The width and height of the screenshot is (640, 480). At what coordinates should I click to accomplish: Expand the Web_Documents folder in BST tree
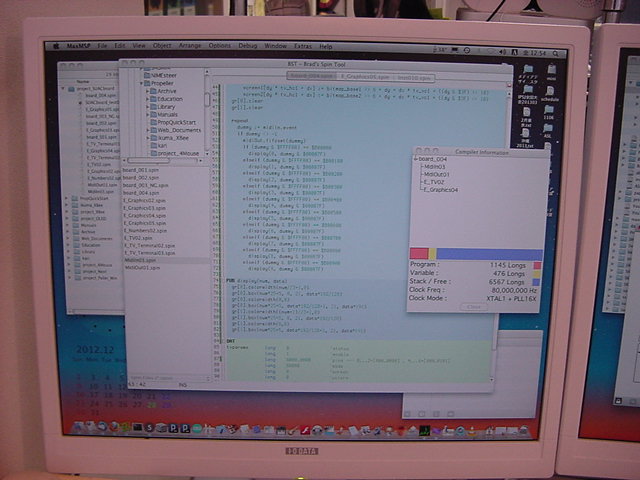tap(148, 130)
